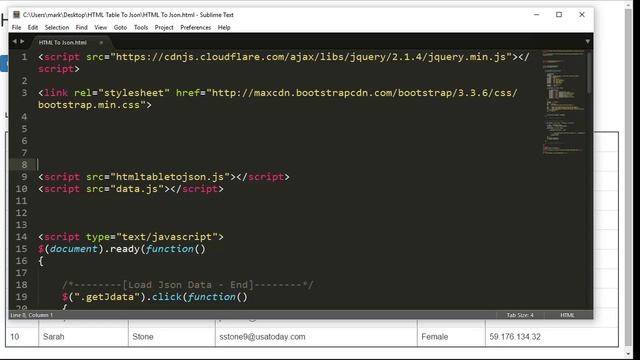
Task: Go to previous tab with left arrow
Action: coord(15,41)
